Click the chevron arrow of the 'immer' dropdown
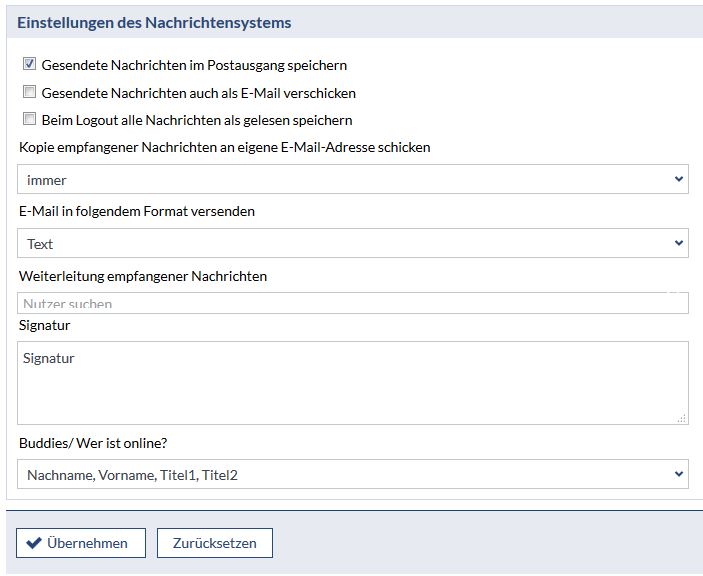The image size is (703, 576). pyautogui.click(x=679, y=180)
